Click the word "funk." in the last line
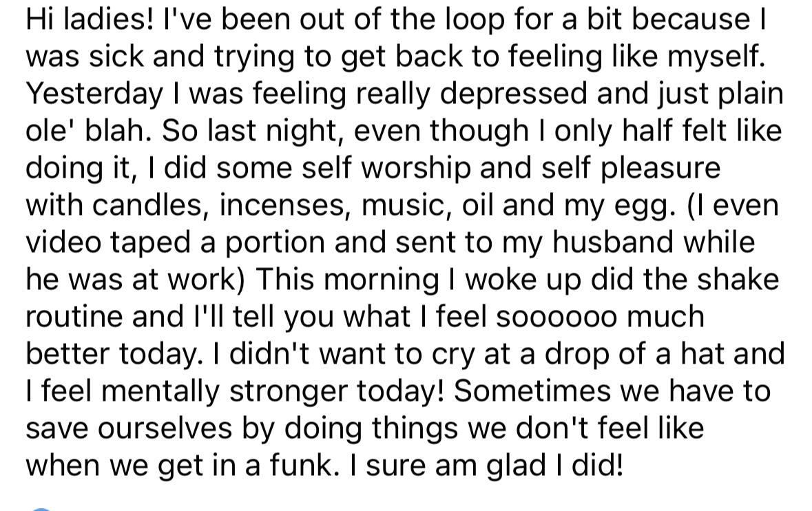The width and height of the screenshot is (812, 511). pyautogui.click(x=302, y=466)
